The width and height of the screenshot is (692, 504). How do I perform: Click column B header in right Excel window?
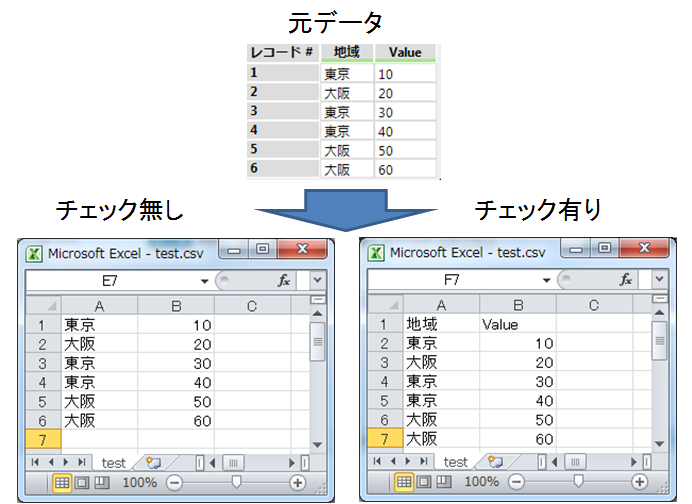[518, 305]
